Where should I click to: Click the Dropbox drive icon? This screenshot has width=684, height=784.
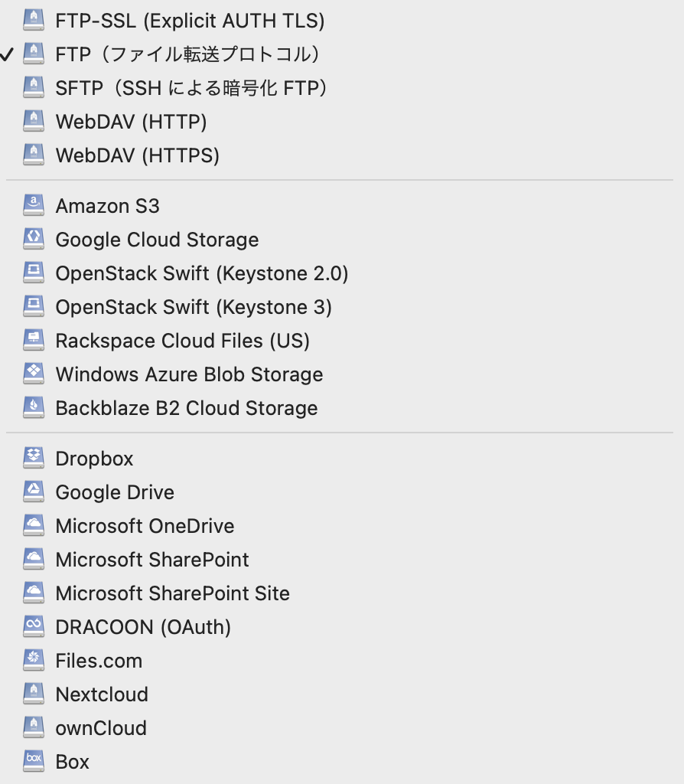point(34,458)
